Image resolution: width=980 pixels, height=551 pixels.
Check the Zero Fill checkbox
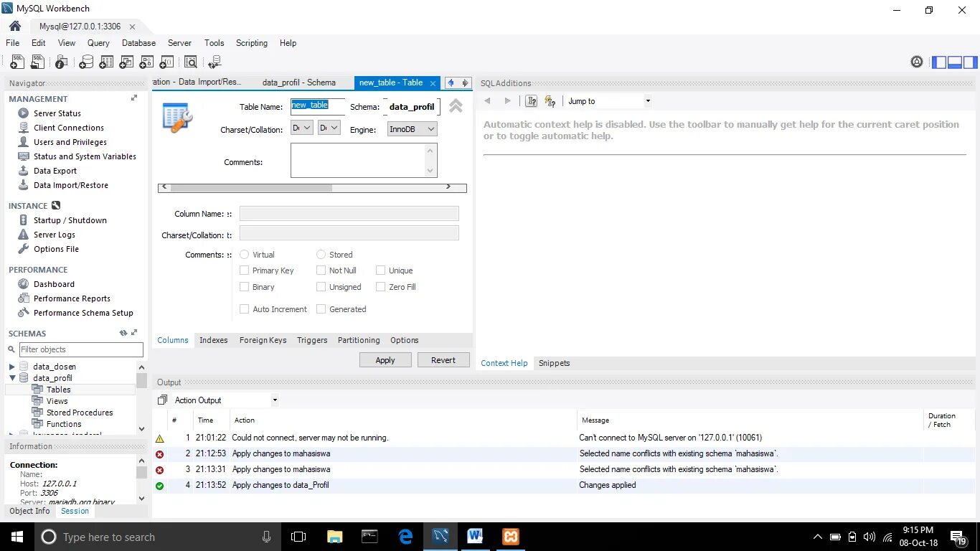[x=381, y=287]
